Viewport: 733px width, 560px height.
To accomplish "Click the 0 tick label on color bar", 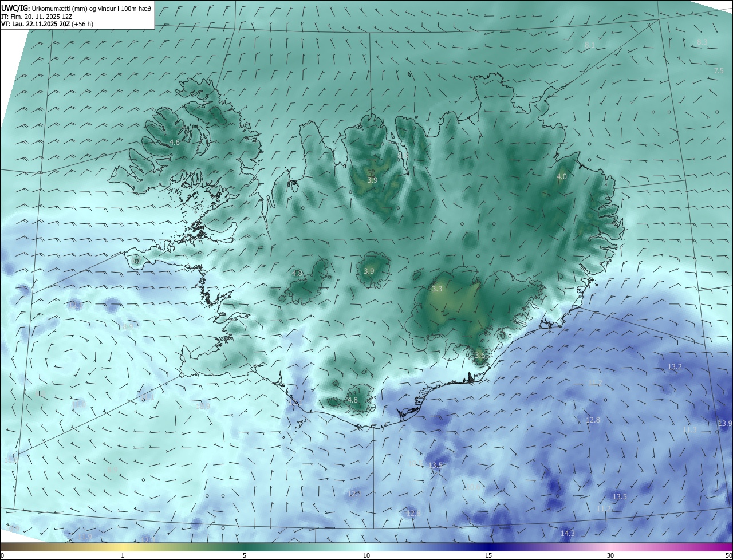I will tap(2, 556).
